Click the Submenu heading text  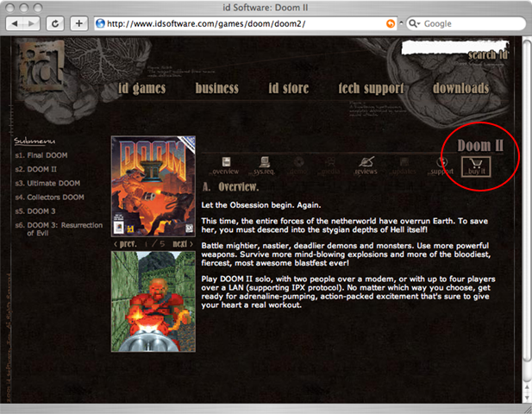(x=34, y=141)
